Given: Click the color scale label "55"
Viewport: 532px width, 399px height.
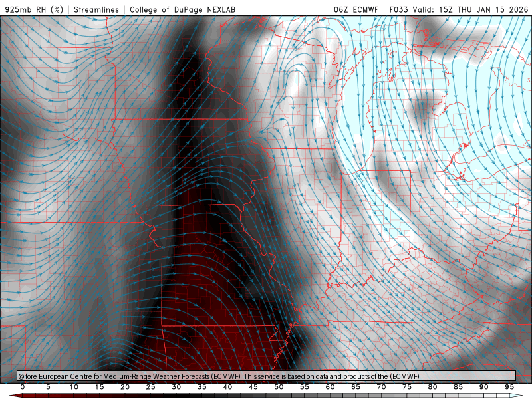Looking at the screenshot, I should (305, 387).
